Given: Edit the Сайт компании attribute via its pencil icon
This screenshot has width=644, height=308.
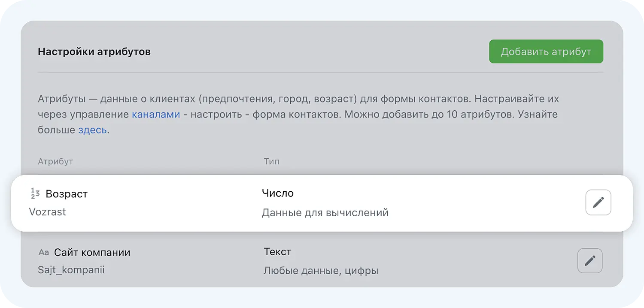Looking at the screenshot, I should pos(590,260).
